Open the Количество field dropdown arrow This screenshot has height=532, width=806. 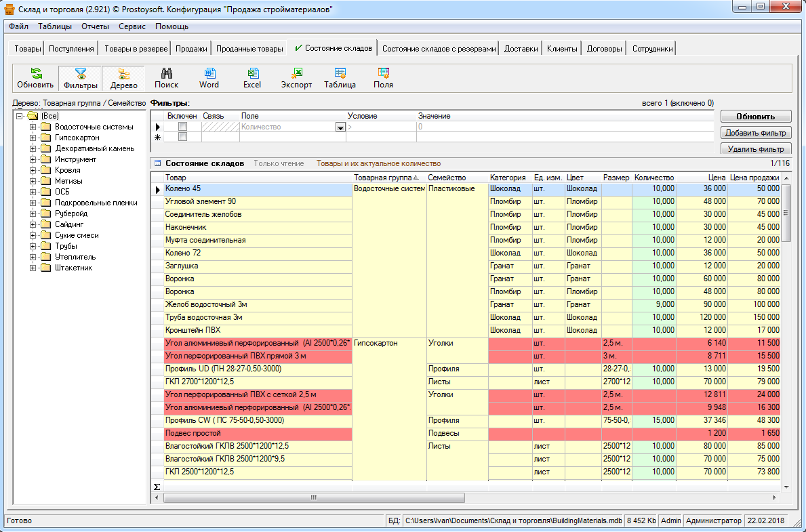coord(340,127)
